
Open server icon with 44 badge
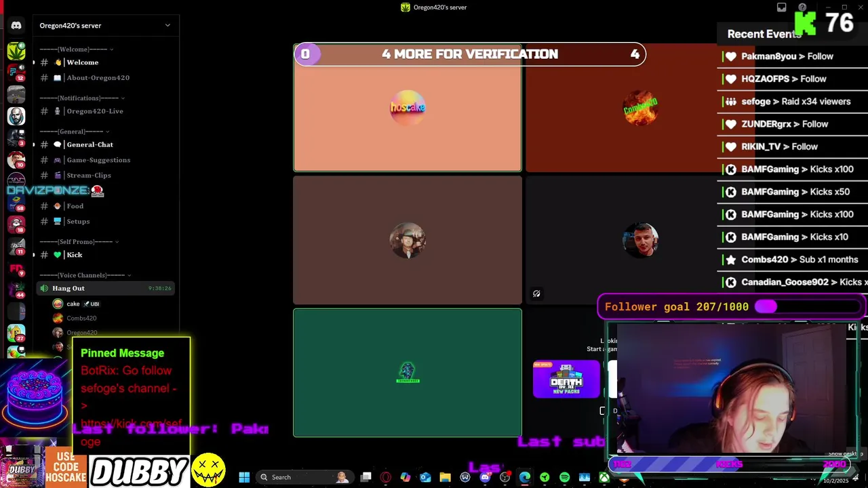pyautogui.click(x=16, y=289)
